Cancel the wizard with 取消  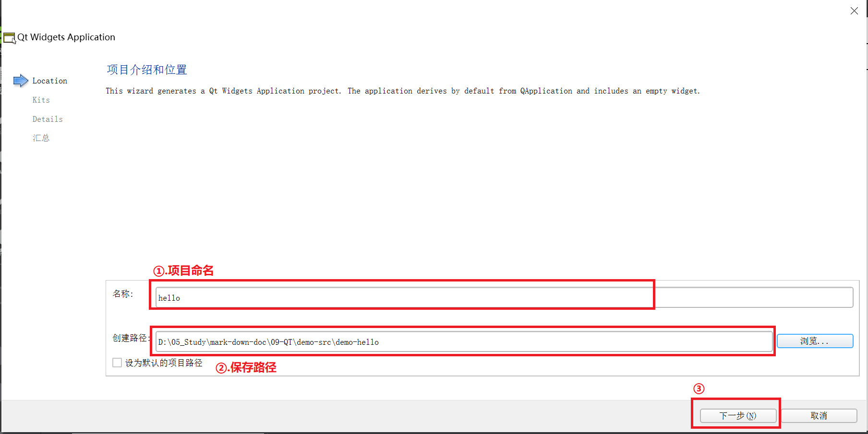click(x=819, y=415)
